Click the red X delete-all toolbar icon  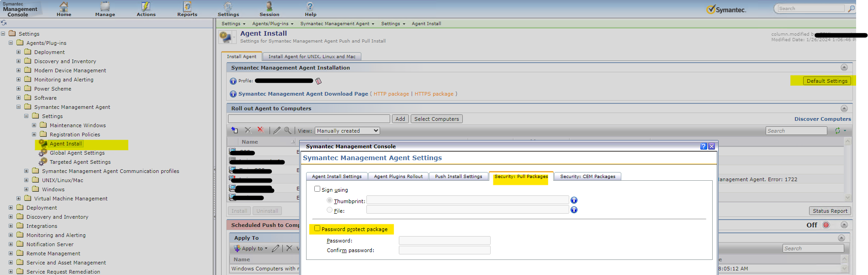pyautogui.click(x=260, y=130)
